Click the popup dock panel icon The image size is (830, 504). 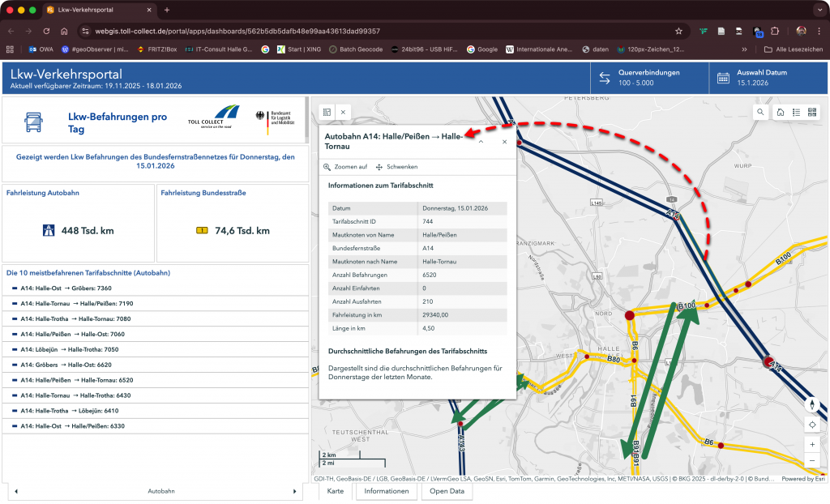click(327, 112)
